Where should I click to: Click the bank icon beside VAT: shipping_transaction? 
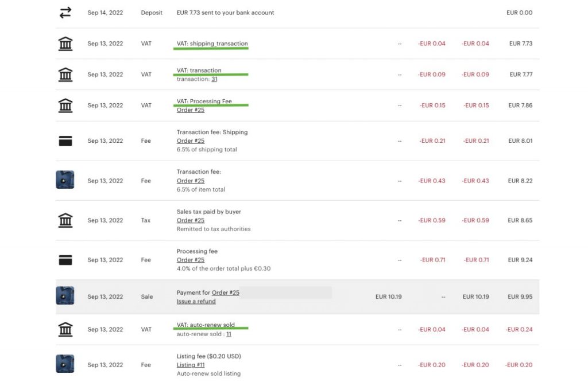pyautogui.click(x=65, y=43)
